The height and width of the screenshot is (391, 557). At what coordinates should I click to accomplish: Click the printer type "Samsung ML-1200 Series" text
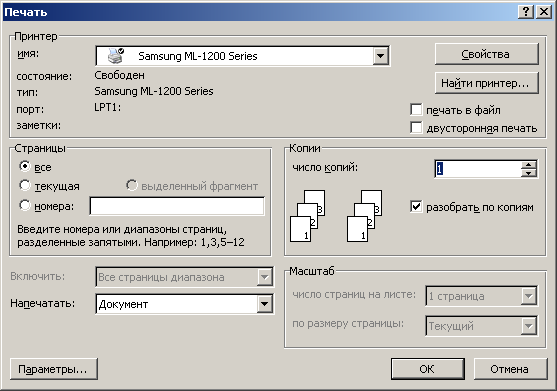pos(154,92)
